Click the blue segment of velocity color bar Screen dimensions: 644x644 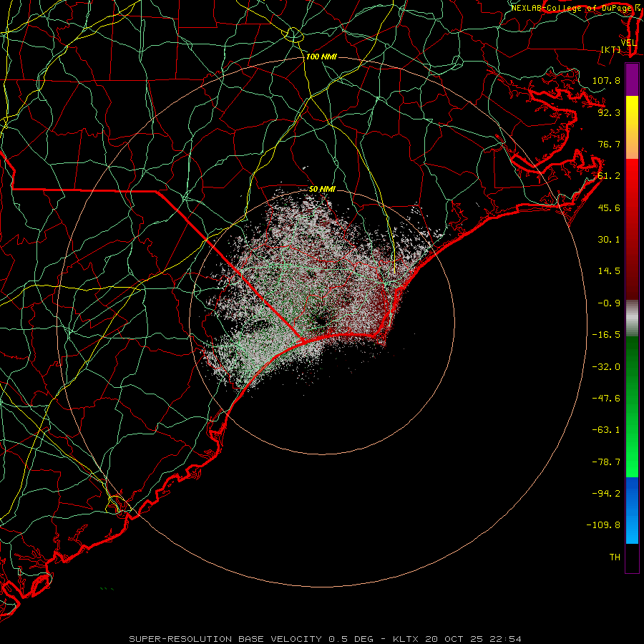coord(632,510)
